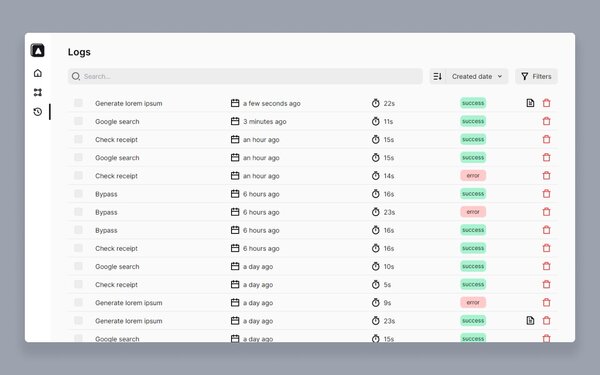Screen dimensions: 600x375
Task: Open the Home page from the sidebar
Action: click(38, 73)
